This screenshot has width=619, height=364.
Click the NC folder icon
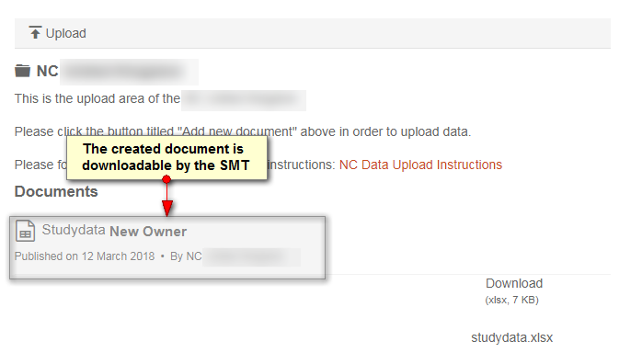click(22, 71)
